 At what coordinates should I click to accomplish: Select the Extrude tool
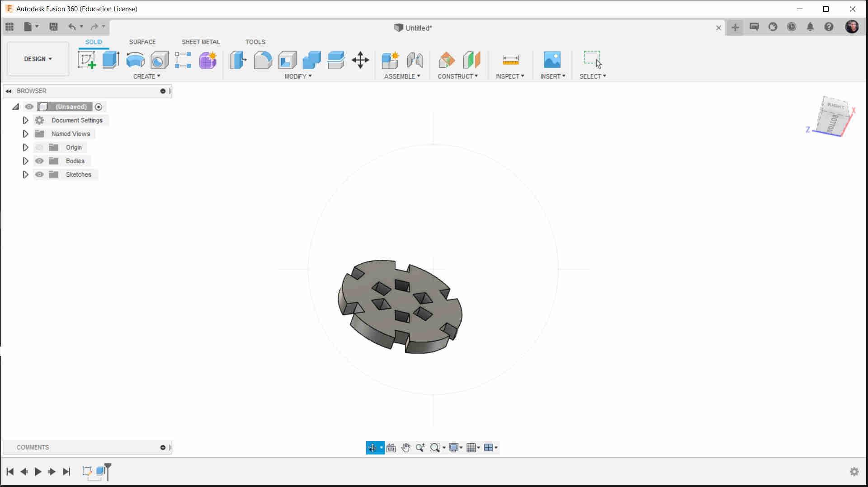pos(111,60)
